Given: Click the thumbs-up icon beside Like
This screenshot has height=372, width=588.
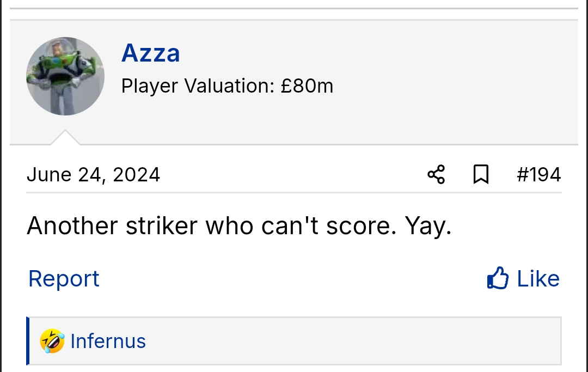Looking at the screenshot, I should 498,278.
